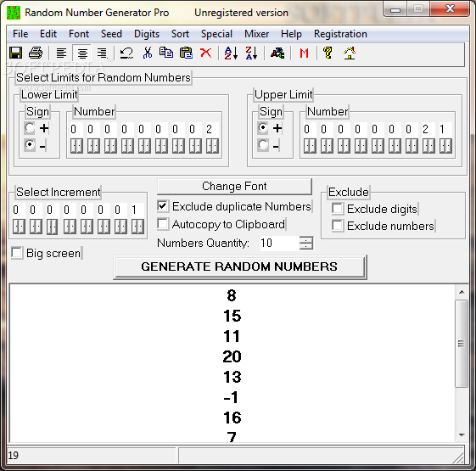This screenshot has width=476, height=471.
Task: Click Numbers Quantity spinner arrows
Action: tap(306, 243)
